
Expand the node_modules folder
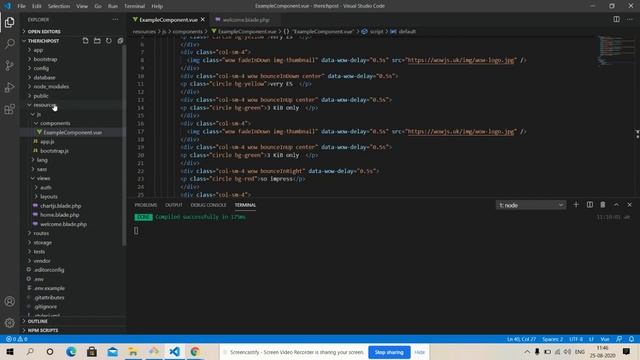(x=51, y=87)
